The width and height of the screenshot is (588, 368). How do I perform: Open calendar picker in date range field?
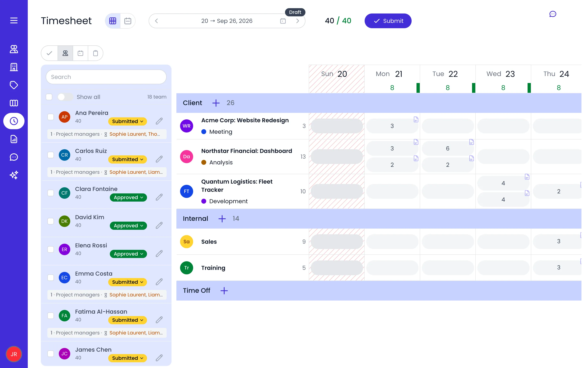click(283, 21)
